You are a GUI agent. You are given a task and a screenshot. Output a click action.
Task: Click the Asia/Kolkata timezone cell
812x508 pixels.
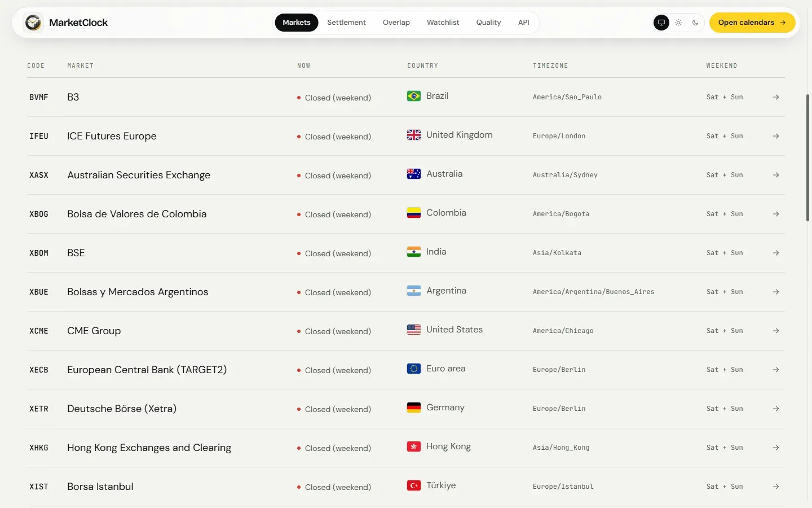click(557, 253)
